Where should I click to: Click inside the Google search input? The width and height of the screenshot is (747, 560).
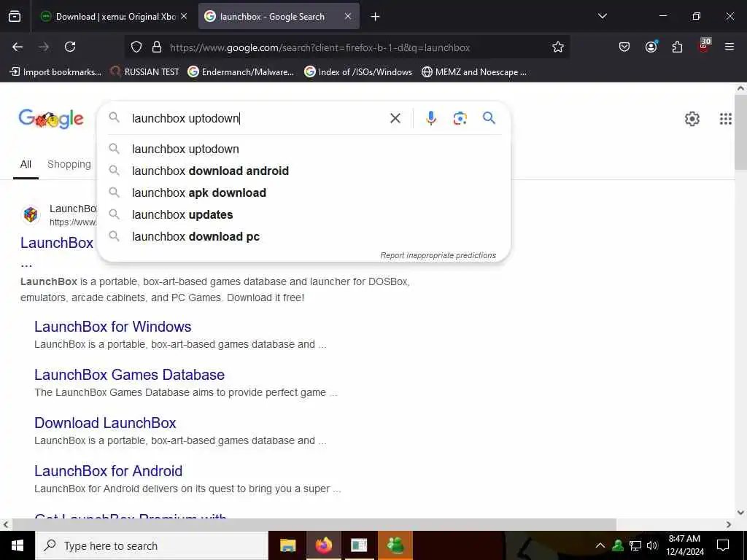click(x=258, y=118)
